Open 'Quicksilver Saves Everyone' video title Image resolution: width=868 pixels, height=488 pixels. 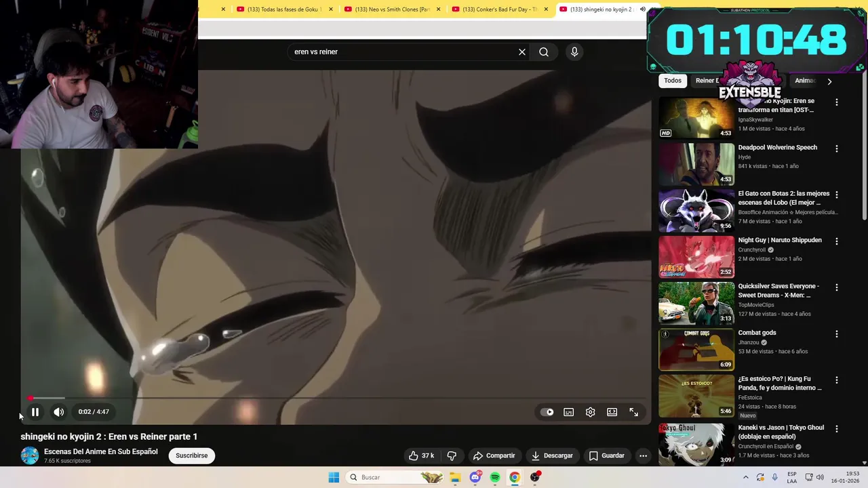[778, 291]
